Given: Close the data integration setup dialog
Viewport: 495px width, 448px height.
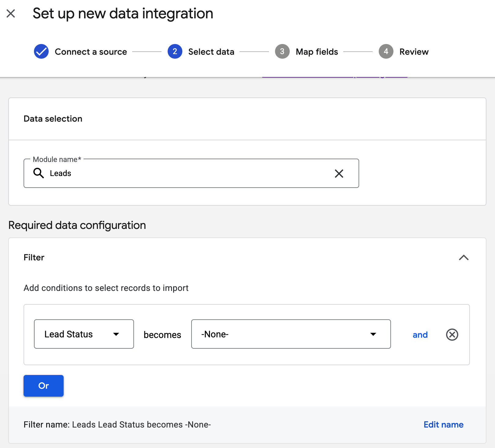Looking at the screenshot, I should click(x=11, y=13).
